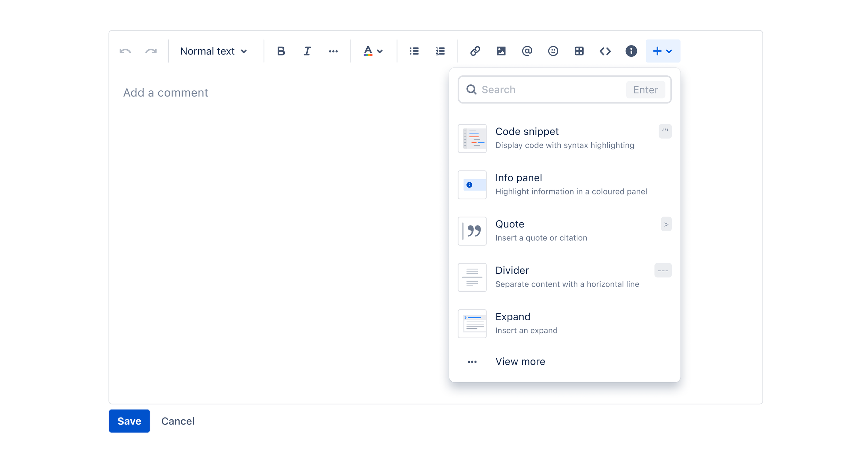Toggle the bullet list button

(414, 51)
